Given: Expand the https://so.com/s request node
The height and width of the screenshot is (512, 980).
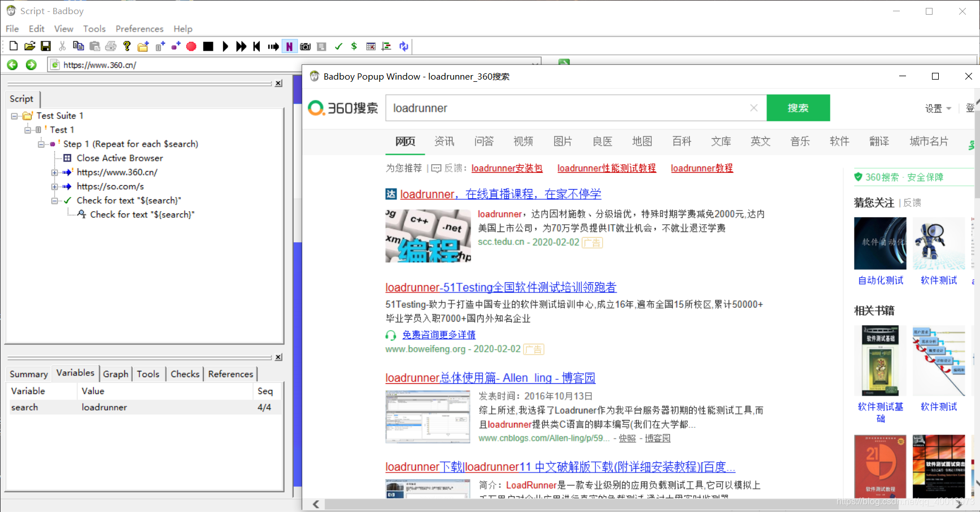Looking at the screenshot, I should click(x=54, y=186).
